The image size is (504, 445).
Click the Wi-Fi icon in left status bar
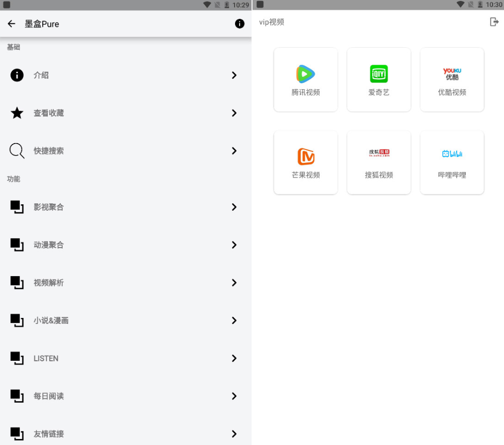(x=207, y=4)
